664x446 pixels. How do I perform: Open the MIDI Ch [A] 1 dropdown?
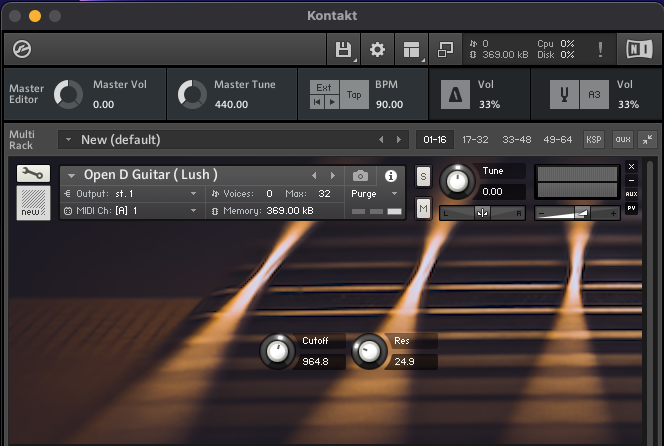click(x=131, y=211)
